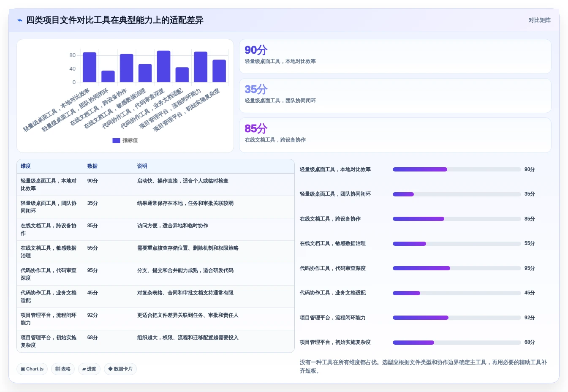Click the 表格 chip
The image size is (568, 392).
[63, 369]
